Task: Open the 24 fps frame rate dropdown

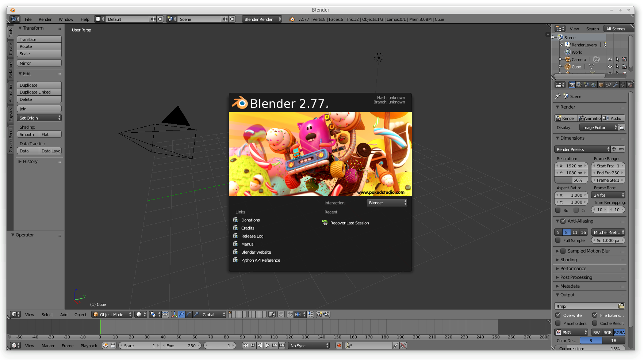Action: (608, 195)
